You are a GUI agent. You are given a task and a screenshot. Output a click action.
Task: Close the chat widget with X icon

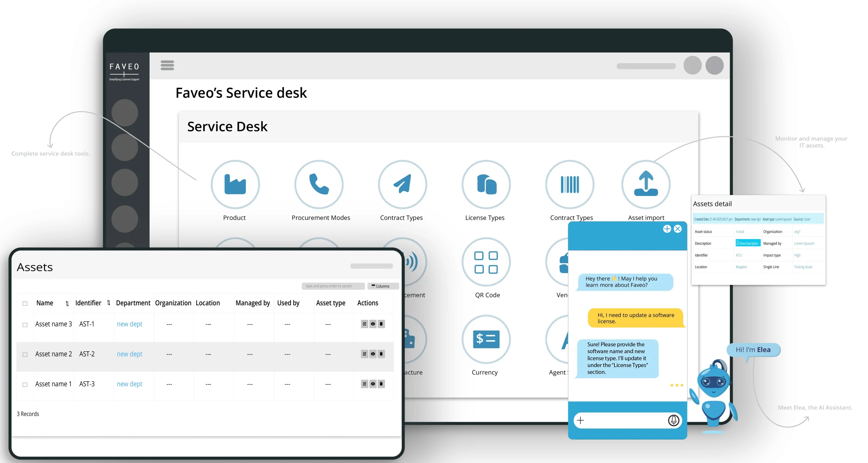click(678, 229)
